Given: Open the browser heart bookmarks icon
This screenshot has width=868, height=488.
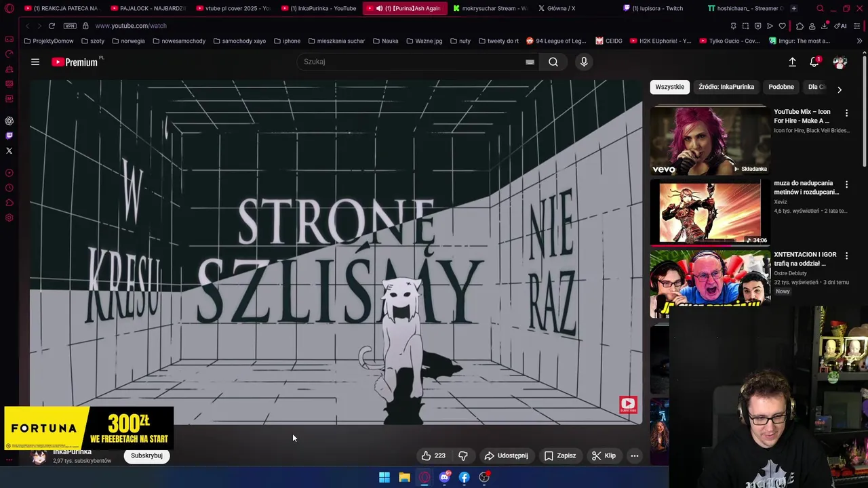Looking at the screenshot, I should point(782,26).
